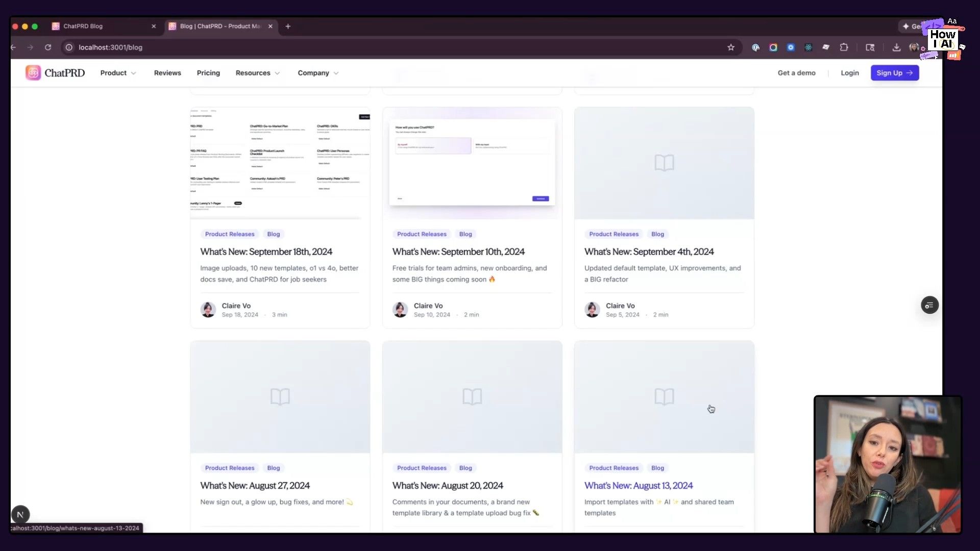Click the floating table-of-contents icon on right edge

point(929,305)
